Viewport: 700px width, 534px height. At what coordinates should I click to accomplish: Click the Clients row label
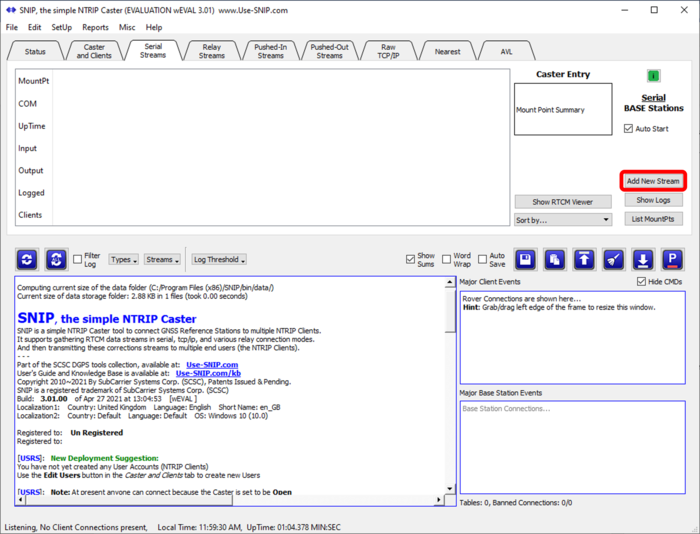(x=30, y=215)
